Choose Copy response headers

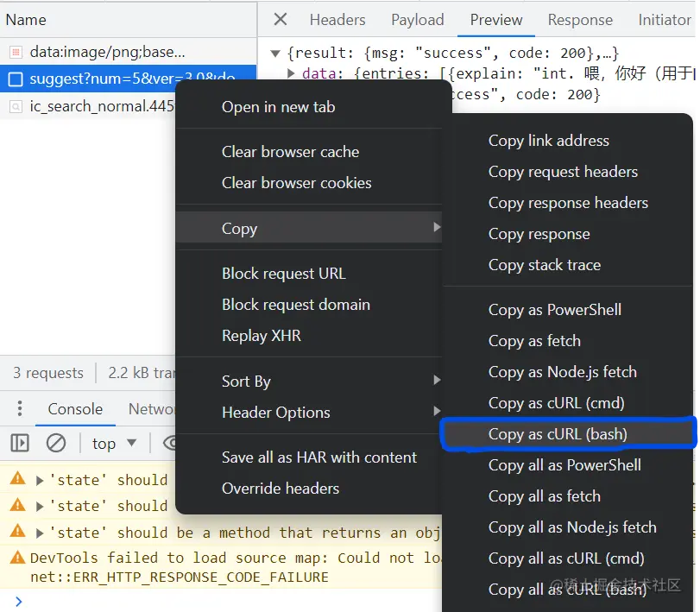(568, 203)
